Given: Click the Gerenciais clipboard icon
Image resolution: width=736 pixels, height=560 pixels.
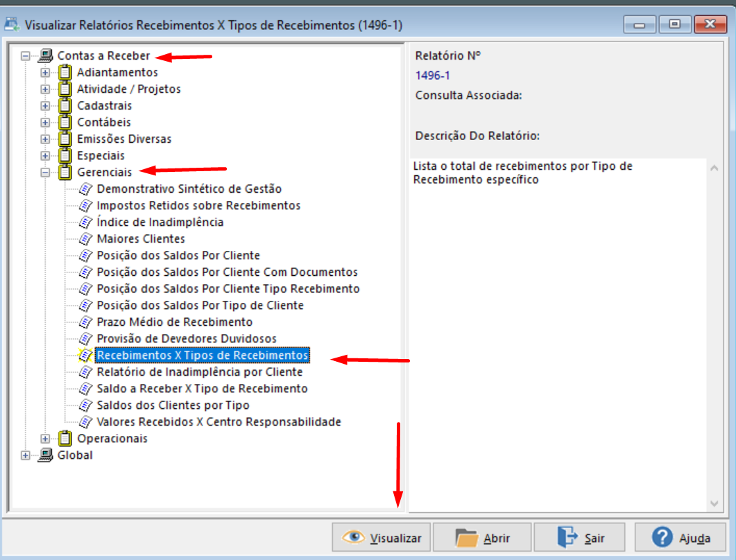Looking at the screenshot, I should click(65, 172).
